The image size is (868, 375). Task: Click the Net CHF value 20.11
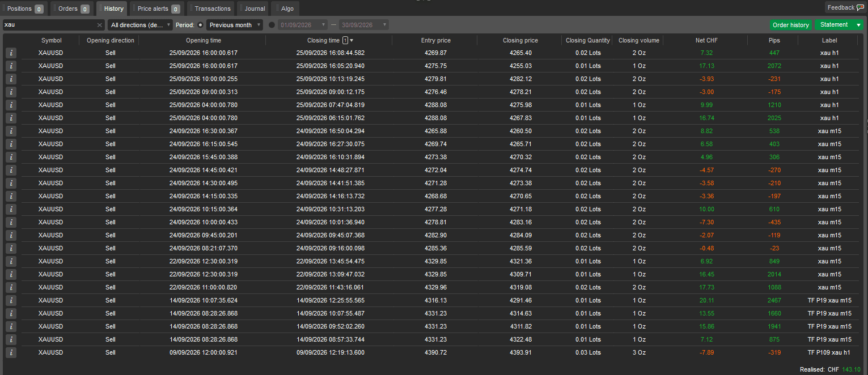click(x=706, y=300)
